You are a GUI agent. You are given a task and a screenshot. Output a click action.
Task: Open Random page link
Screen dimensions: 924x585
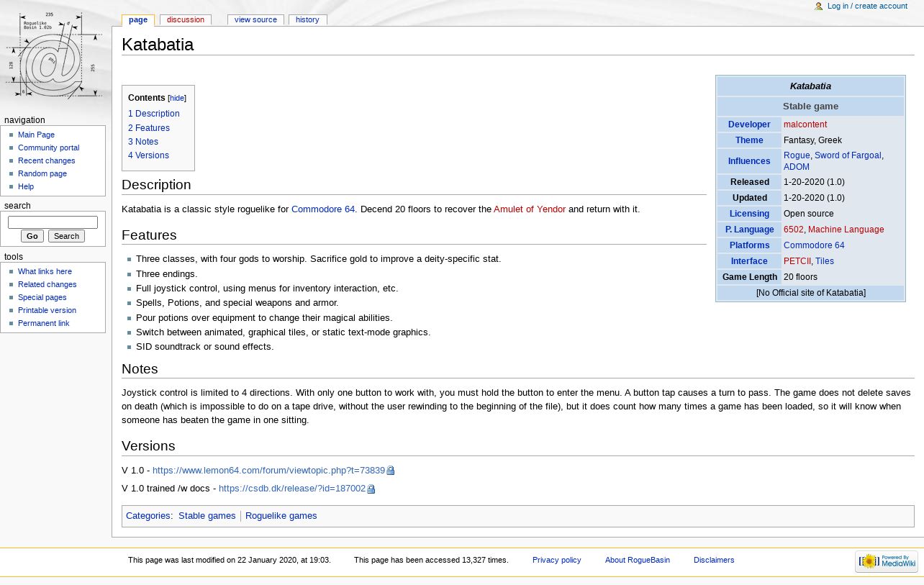tap(42, 174)
